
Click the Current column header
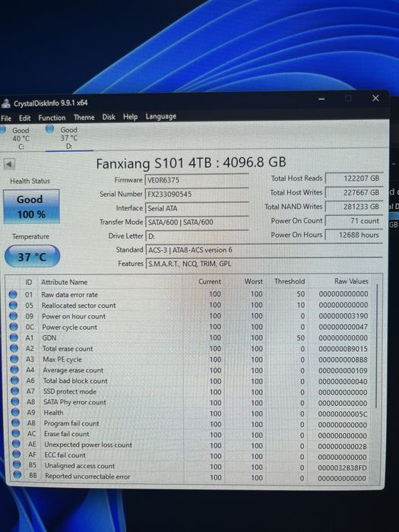(210, 282)
